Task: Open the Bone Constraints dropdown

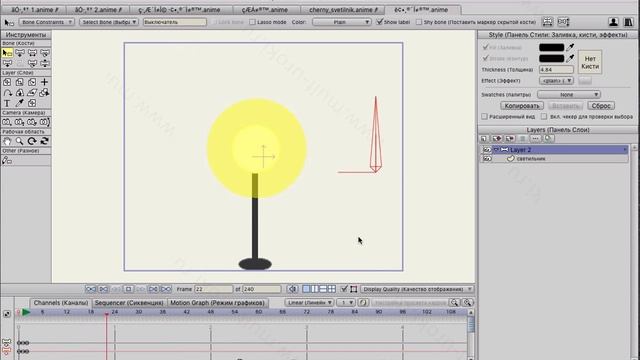Action: pyautogui.click(x=46, y=22)
